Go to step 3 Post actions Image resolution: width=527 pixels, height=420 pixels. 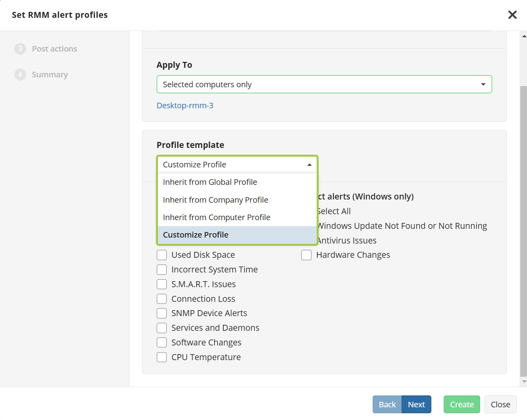[x=54, y=49]
